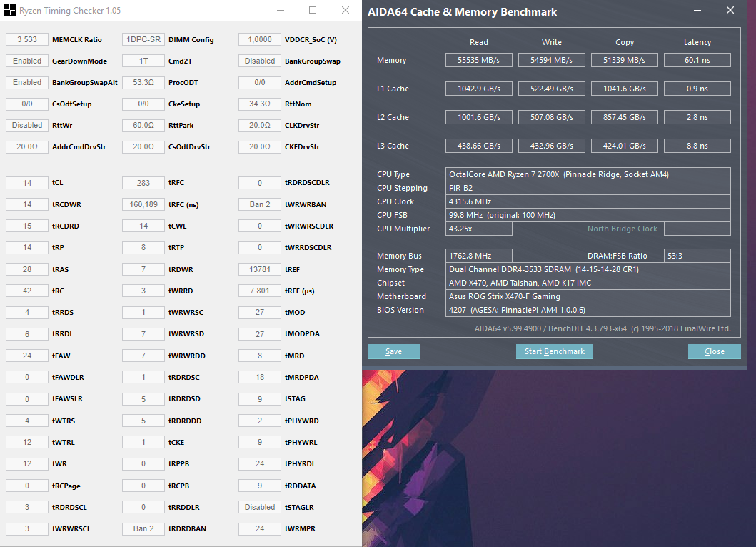Minimize the AIDA64 benchmark window

pos(697,10)
